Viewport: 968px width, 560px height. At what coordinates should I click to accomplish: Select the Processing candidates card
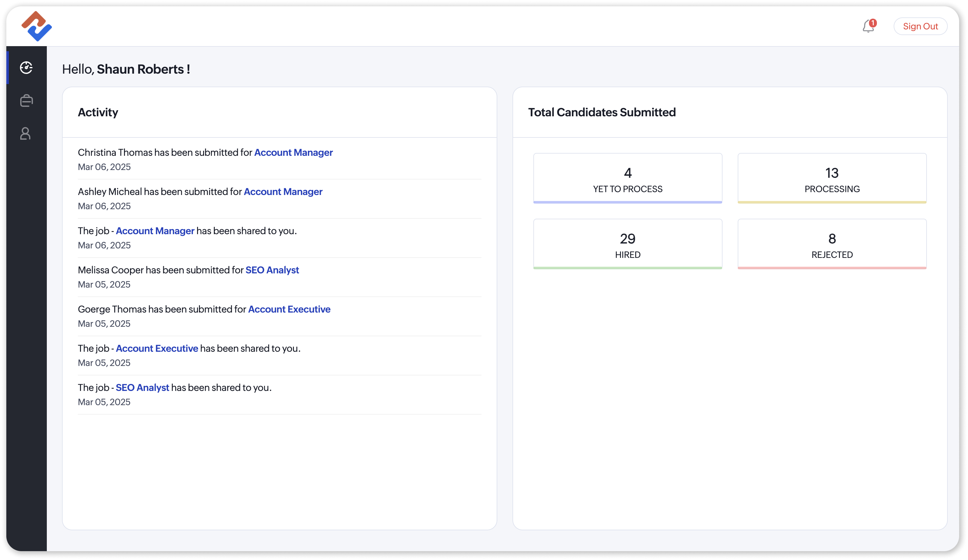click(x=832, y=179)
